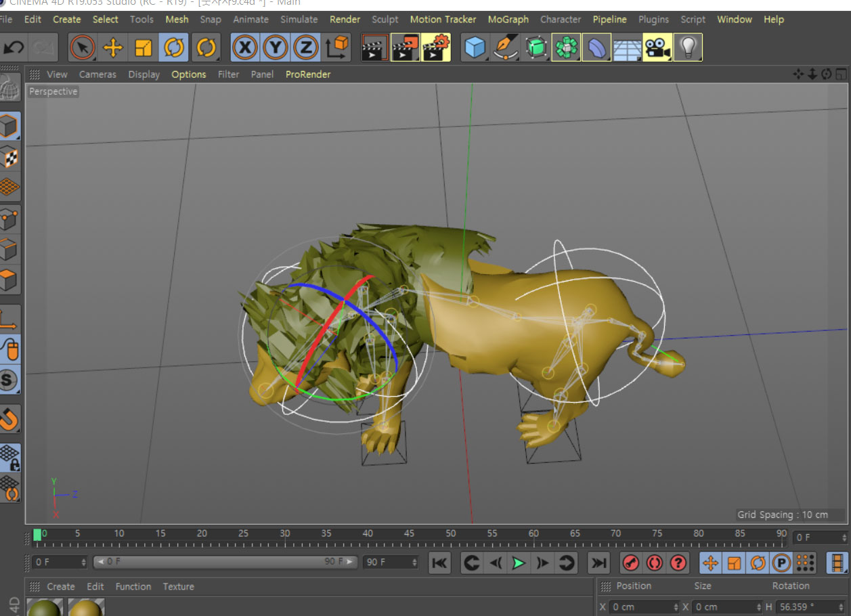Switch to Edges mode
This screenshot has height=616, width=851.
pyautogui.click(x=9, y=250)
